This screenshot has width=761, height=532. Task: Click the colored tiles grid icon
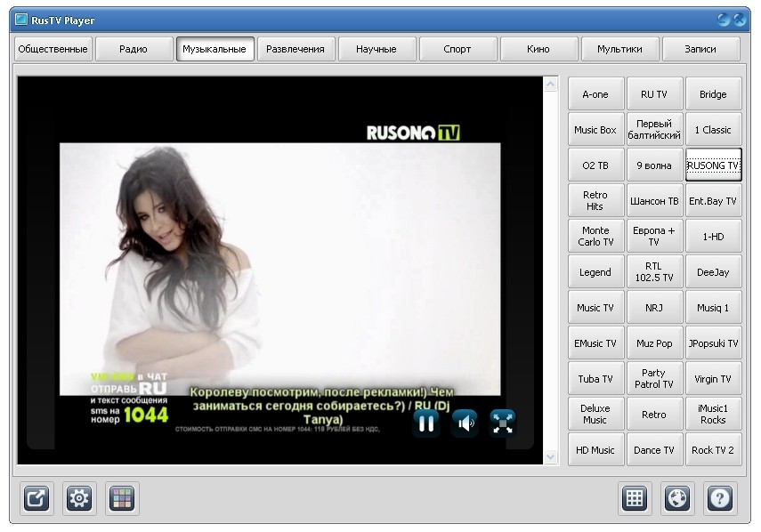point(122,498)
